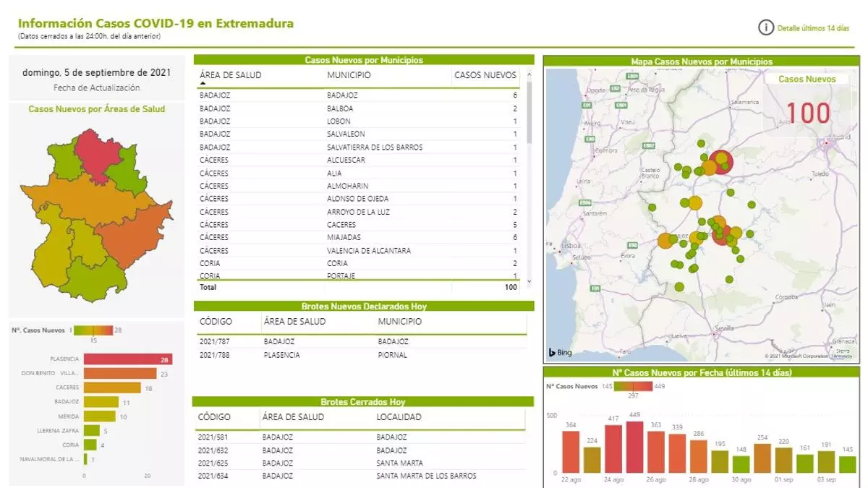Click the Nº Casos Nuevos color gradient legend
This screenshot has width=868, height=488.
(x=93, y=330)
